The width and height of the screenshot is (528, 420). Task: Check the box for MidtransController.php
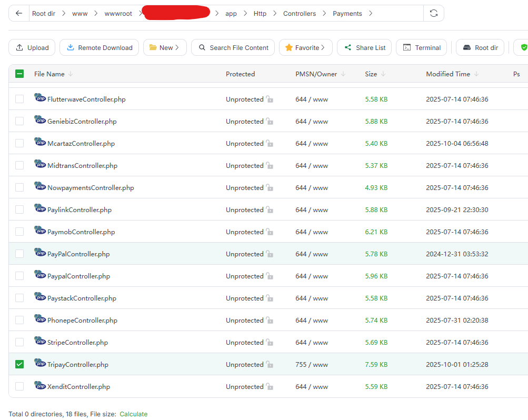19,165
